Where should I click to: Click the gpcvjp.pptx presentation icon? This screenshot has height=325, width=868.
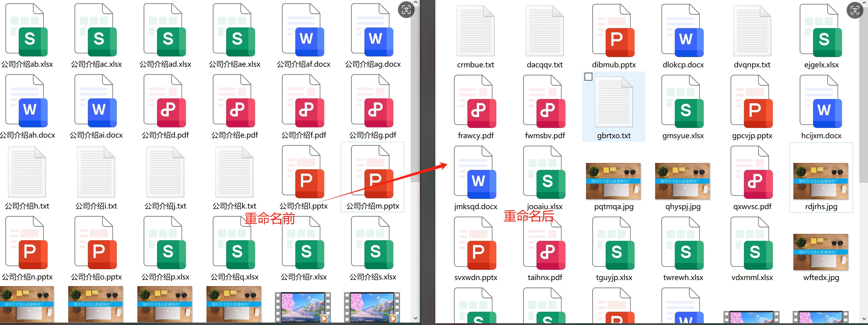752,101
